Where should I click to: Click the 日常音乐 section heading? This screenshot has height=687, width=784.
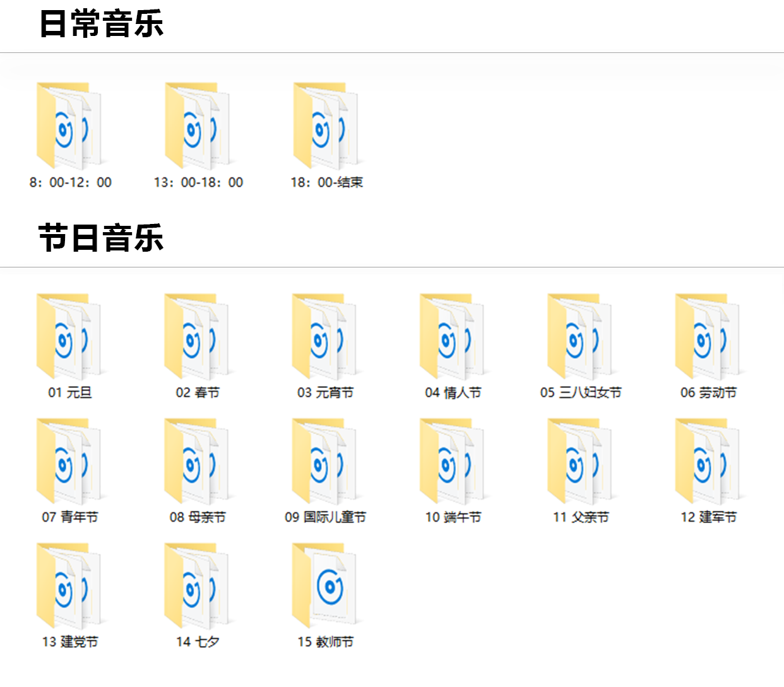pyautogui.click(x=101, y=24)
